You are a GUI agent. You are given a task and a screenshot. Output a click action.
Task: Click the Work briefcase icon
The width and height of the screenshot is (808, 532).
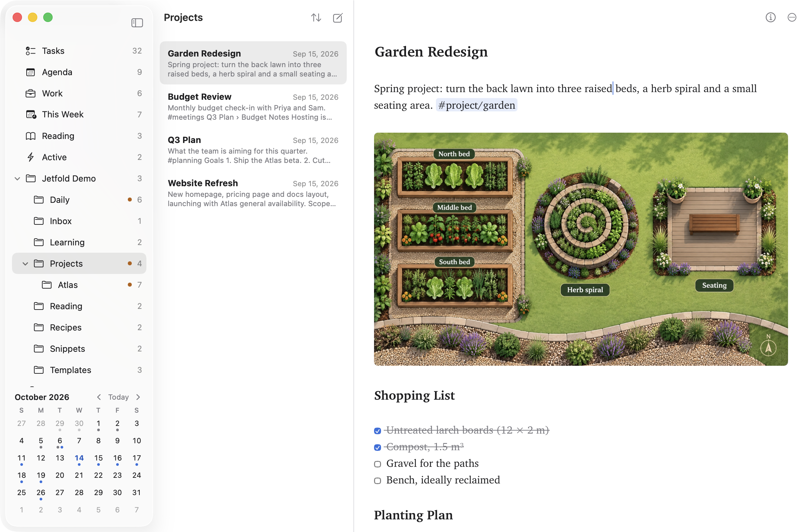pos(31,94)
